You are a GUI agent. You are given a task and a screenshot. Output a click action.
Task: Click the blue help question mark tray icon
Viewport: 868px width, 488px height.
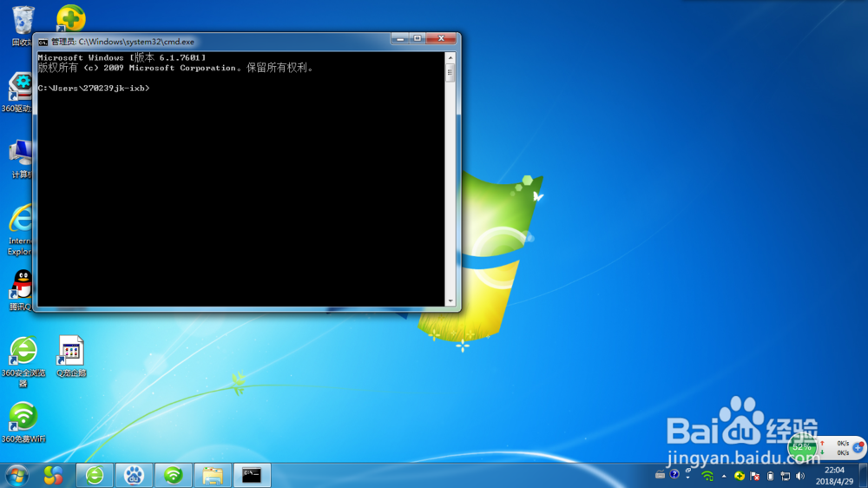(x=674, y=474)
